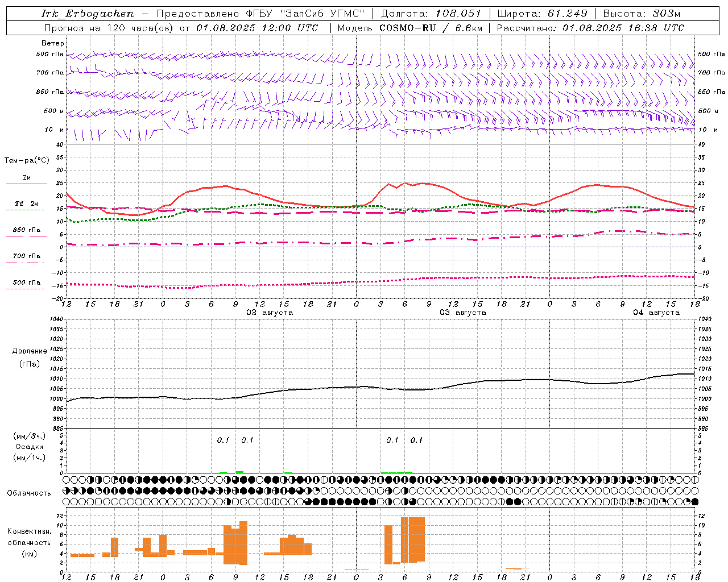The width and height of the screenshot is (728, 582).
Task: Click the '03 августа' date label
Action: click(463, 312)
